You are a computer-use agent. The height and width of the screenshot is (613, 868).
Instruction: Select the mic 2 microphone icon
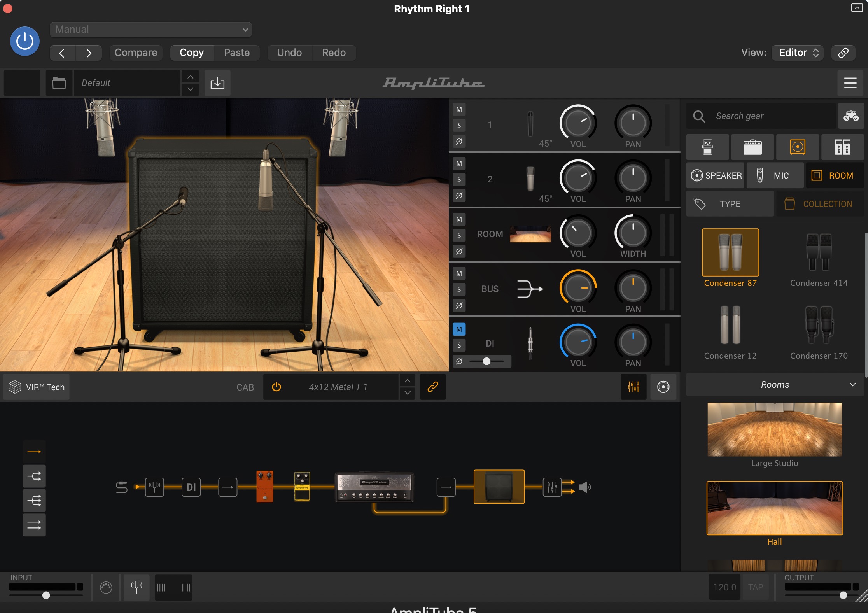pos(530,179)
